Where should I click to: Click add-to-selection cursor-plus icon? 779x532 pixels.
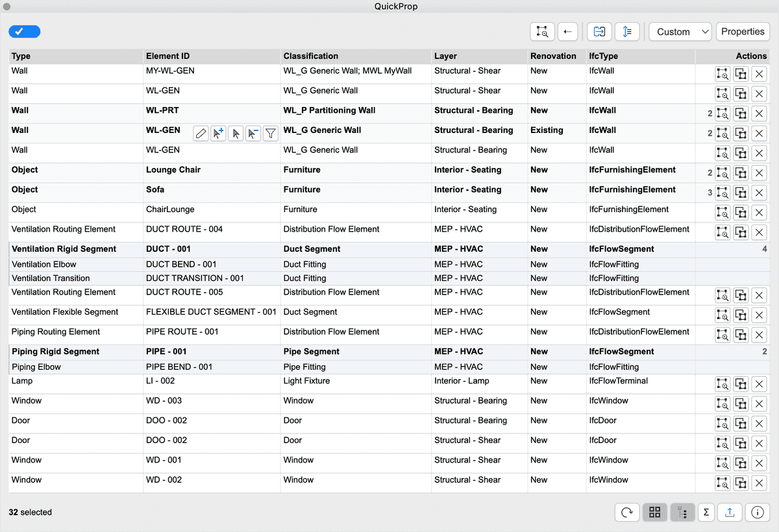pyautogui.click(x=218, y=134)
